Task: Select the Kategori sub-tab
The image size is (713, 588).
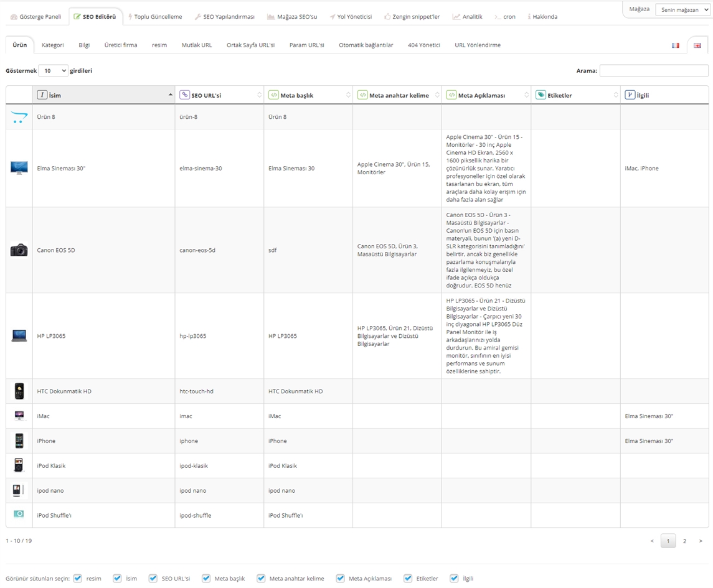Action: [x=53, y=45]
